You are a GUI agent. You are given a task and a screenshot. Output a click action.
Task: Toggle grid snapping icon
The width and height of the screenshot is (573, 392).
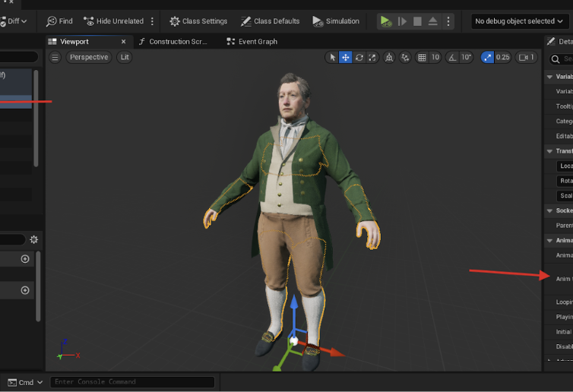pos(422,58)
